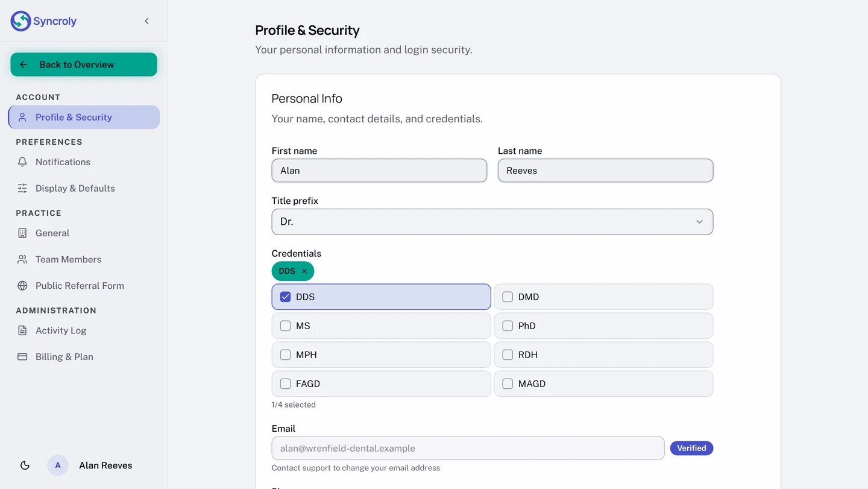Click the PREFERENCES section label
868x489 pixels.
pos(49,142)
